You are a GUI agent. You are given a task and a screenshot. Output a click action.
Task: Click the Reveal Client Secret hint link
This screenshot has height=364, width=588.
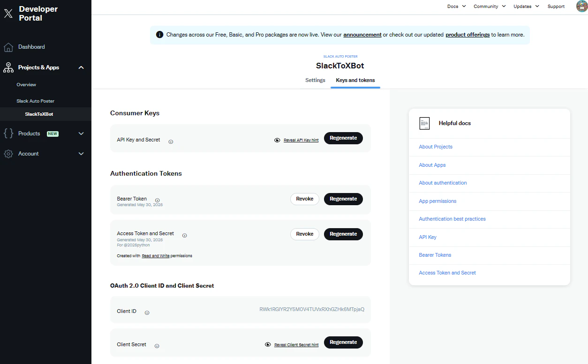coord(296,345)
